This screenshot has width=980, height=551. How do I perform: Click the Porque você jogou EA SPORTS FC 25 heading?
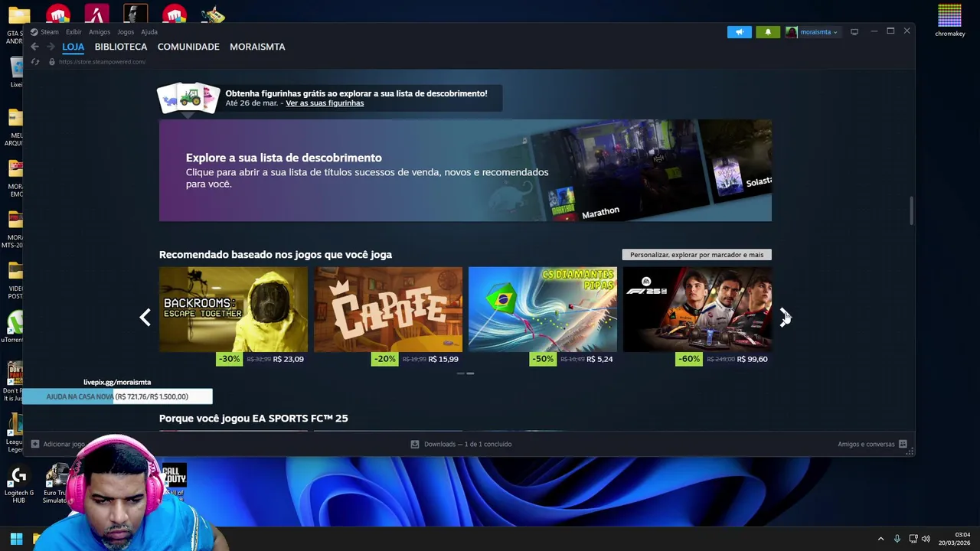coord(253,418)
